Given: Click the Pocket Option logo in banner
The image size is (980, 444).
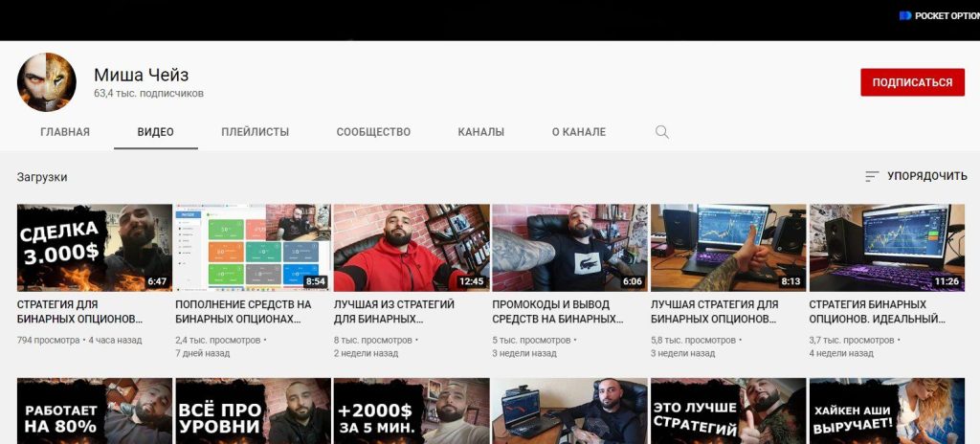Looking at the screenshot, I should 940,16.
